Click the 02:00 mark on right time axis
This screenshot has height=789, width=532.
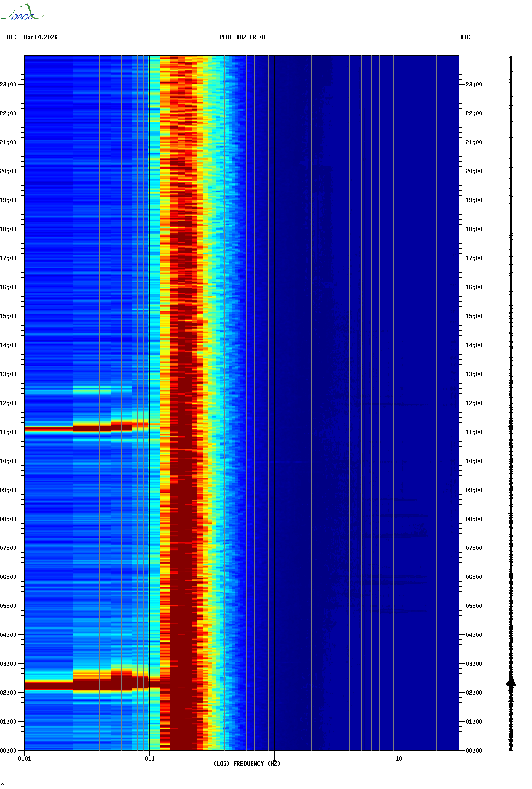474,693
